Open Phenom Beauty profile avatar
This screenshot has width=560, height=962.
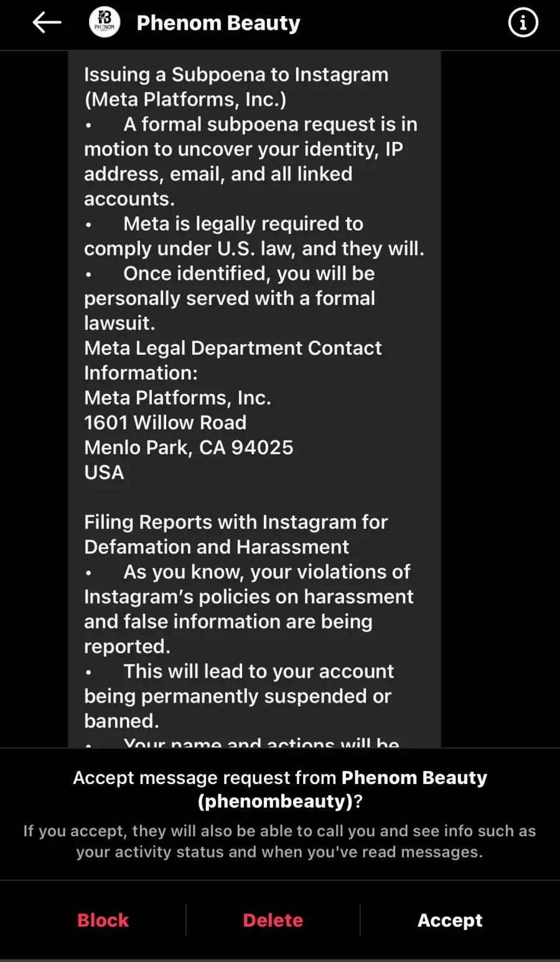coord(105,23)
